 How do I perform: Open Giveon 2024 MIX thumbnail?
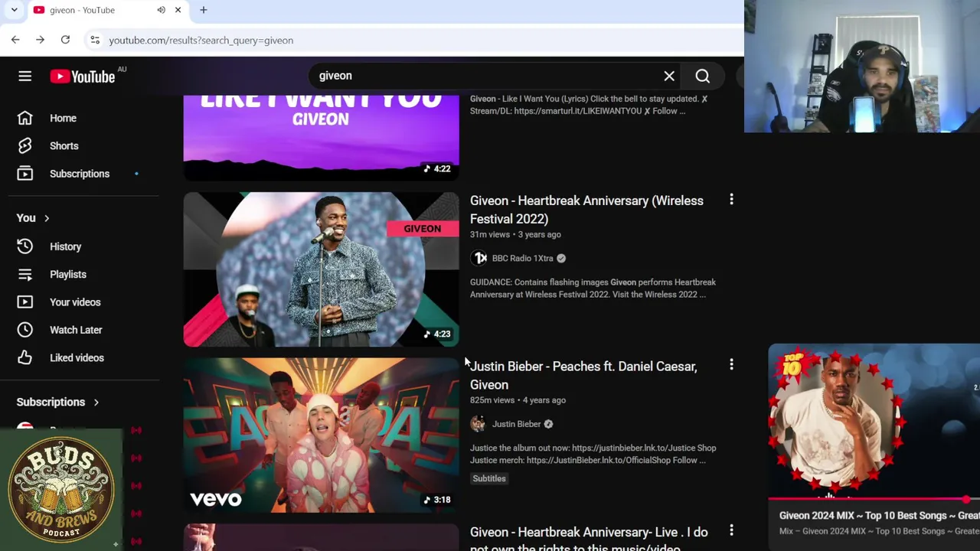click(x=874, y=422)
